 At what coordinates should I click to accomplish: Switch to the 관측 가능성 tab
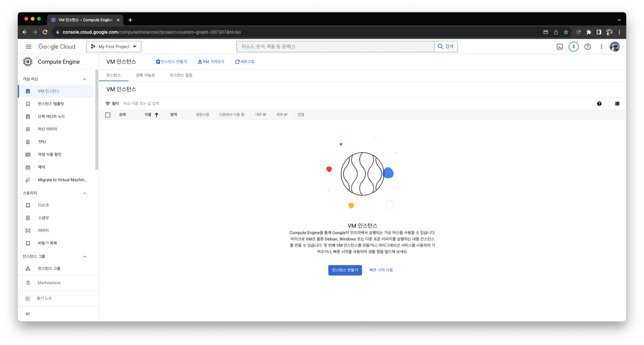(145, 75)
